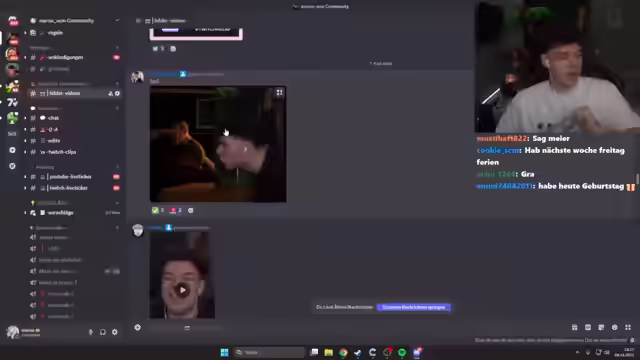Click create invite icon on bilder-videos channel
Viewport: 640px width, 360px height.
(x=110, y=93)
